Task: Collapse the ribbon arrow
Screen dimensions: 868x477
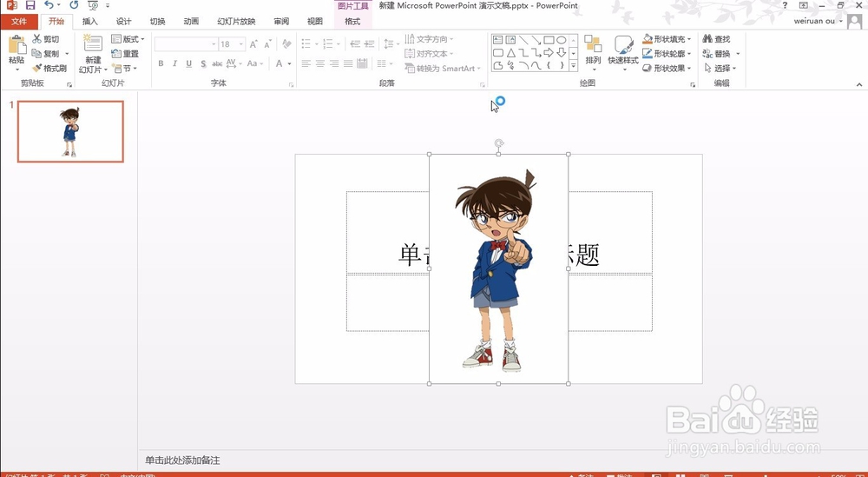Action: [859, 84]
